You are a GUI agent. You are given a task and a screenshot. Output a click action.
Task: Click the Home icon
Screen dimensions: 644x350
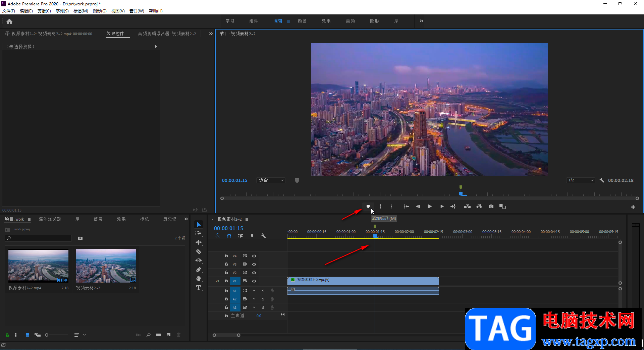pyautogui.click(x=9, y=21)
